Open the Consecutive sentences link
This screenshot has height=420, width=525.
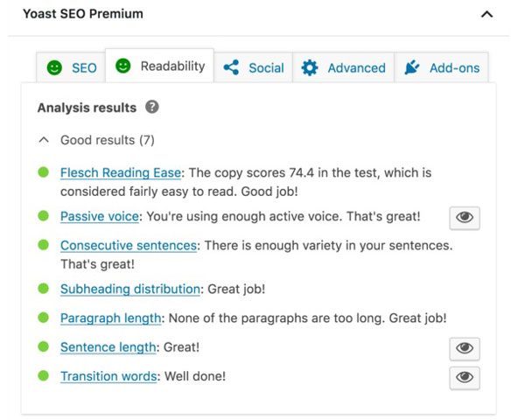tap(129, 245)
